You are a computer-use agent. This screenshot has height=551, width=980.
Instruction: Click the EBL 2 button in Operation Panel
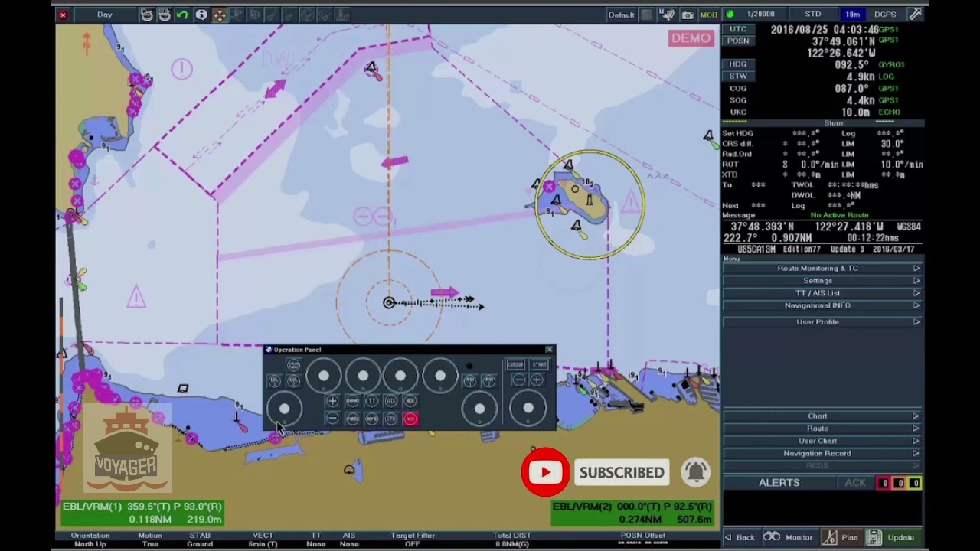pos(293,381)
